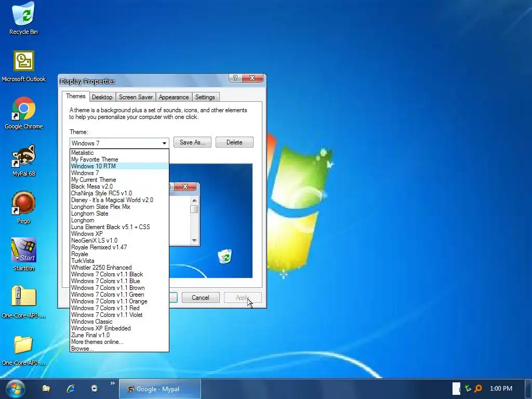Choose My Current Theme

pyautogui.click(x=119, y=180)
